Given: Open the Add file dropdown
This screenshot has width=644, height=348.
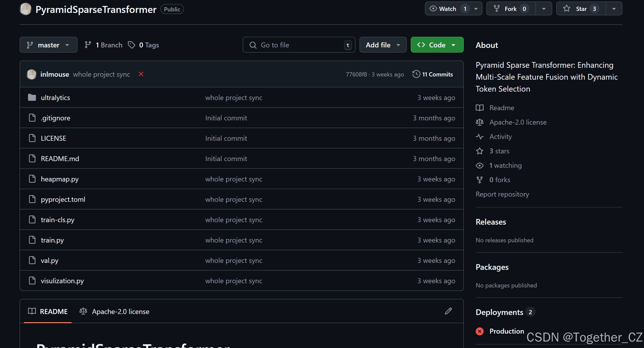Looking at the screenshot, I should pos(383,45).
